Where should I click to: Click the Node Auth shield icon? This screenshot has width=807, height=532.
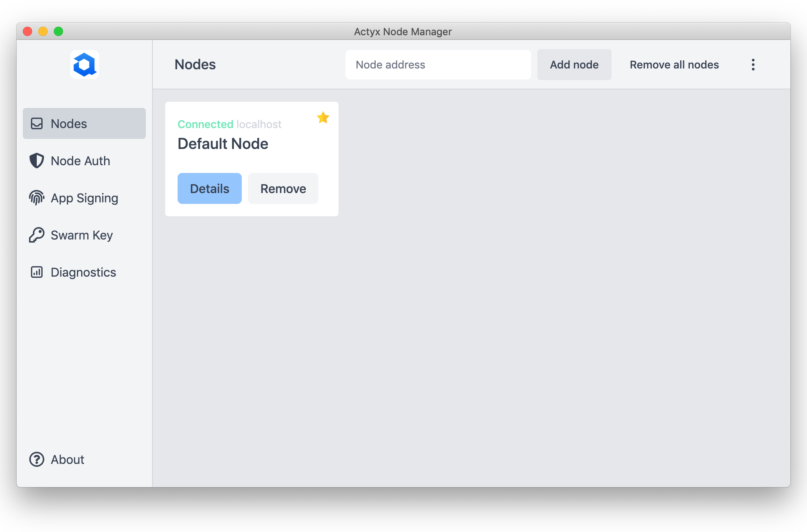37,161
